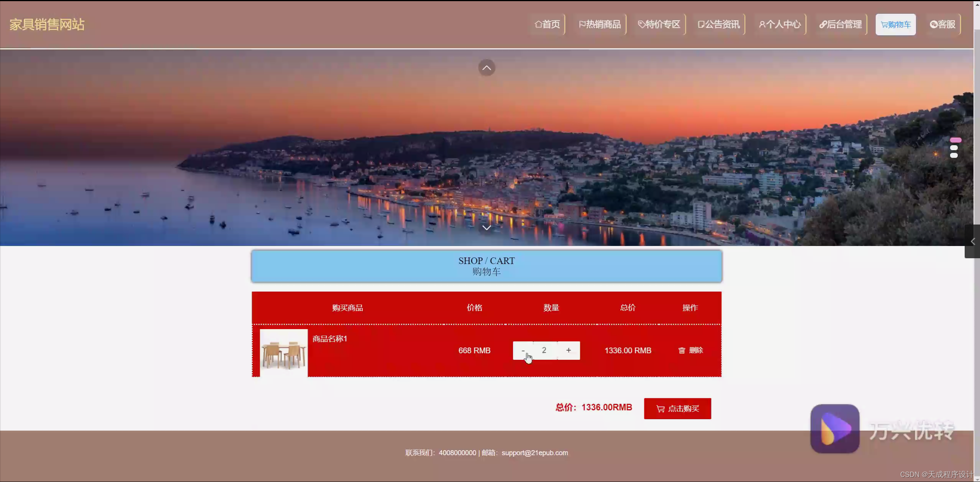Select the 购物车 cart tab
The width and height of the screenshot is (980, 482).
(896, 25)
